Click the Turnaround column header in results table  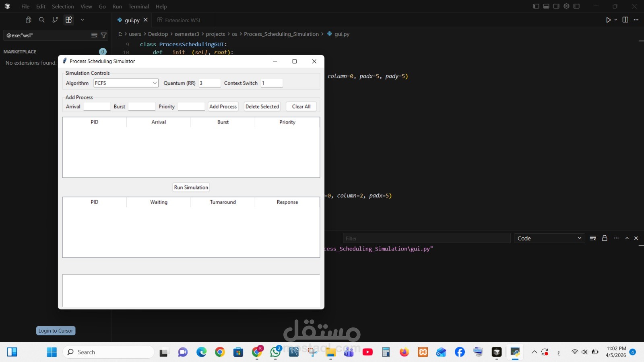click(x=223, y=202)
